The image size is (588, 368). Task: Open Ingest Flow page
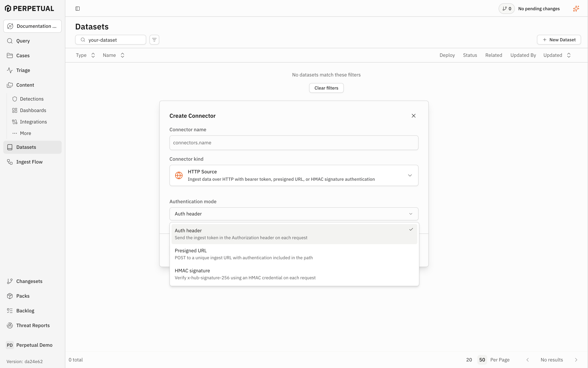(32, 162)
